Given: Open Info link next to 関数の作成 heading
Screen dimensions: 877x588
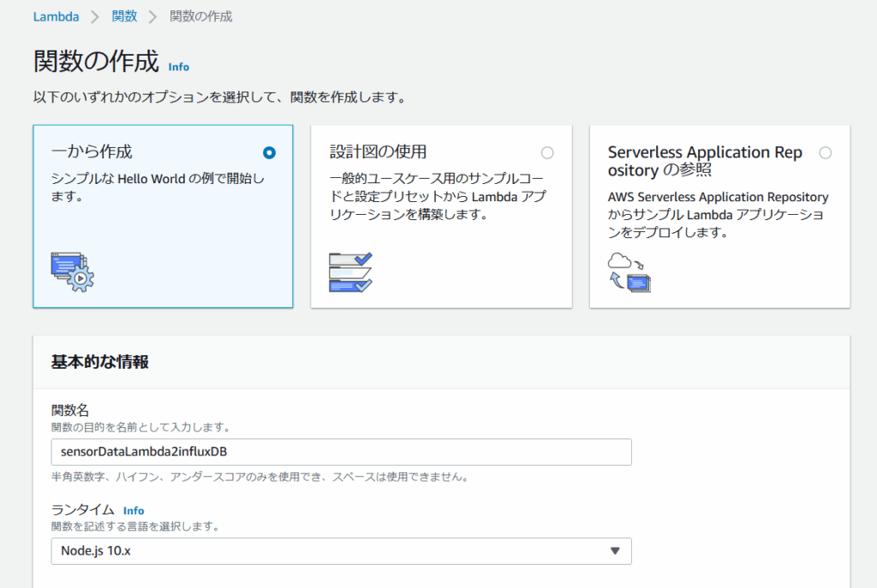Looking at the screenshot, I should coord(179,67).
